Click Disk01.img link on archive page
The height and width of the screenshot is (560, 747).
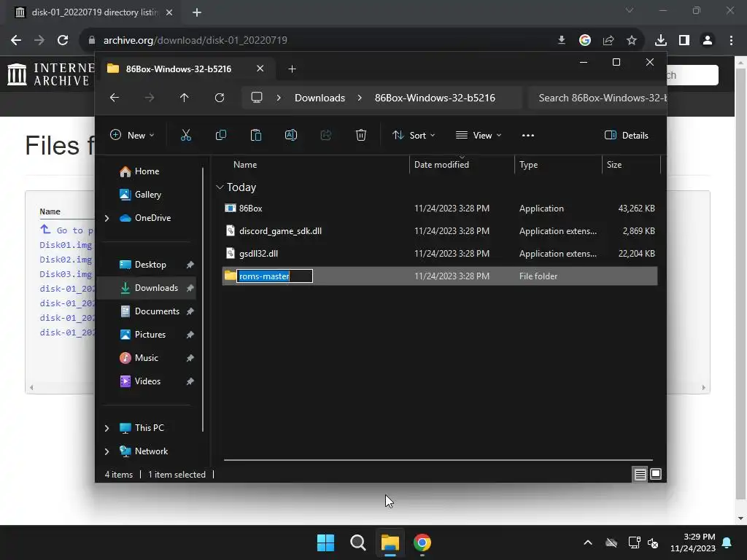(66, 245)
